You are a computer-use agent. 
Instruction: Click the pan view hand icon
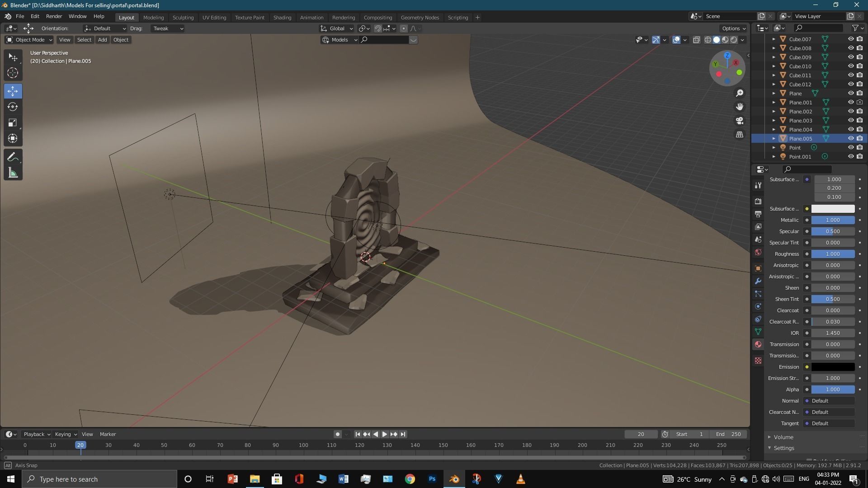tap(740, 107)
